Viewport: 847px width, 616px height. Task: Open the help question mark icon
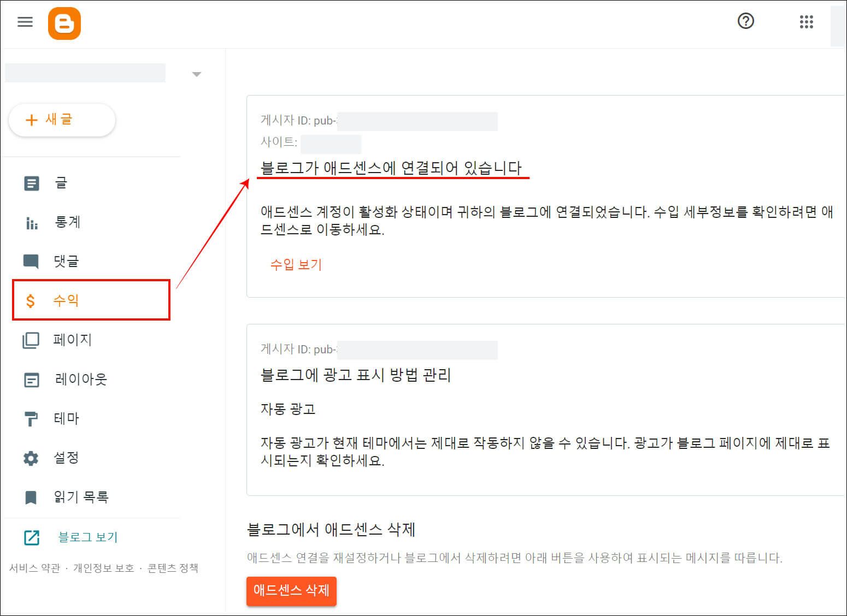[x=746, y=21]
